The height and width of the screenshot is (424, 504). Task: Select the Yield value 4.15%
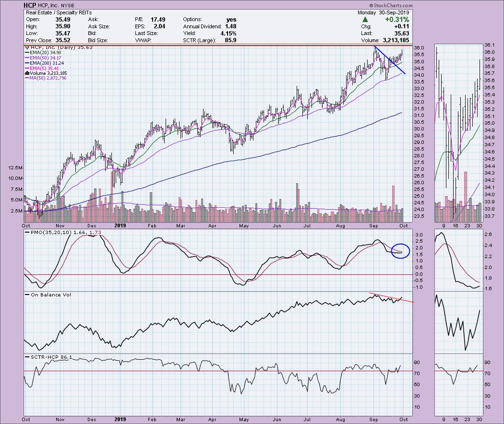coord(228,34)
